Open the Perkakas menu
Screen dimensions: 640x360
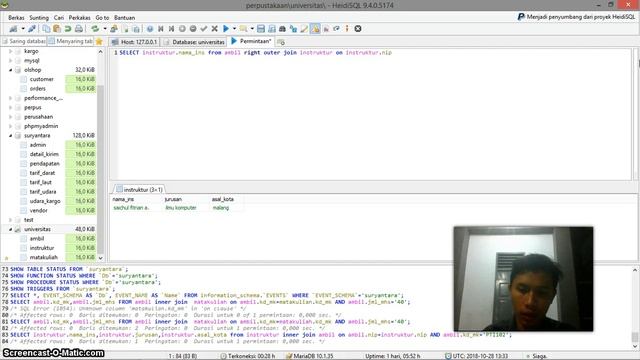click(79, 18)
